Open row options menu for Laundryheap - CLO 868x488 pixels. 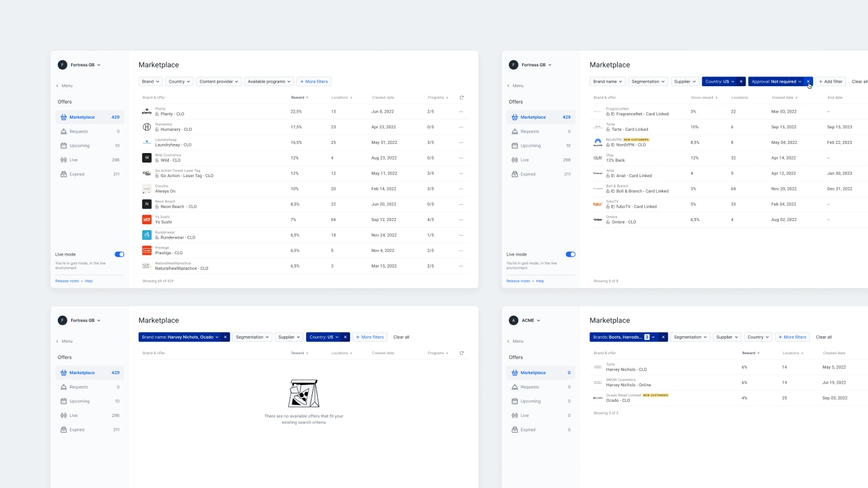pyautogui.click(x=461, y=142)
